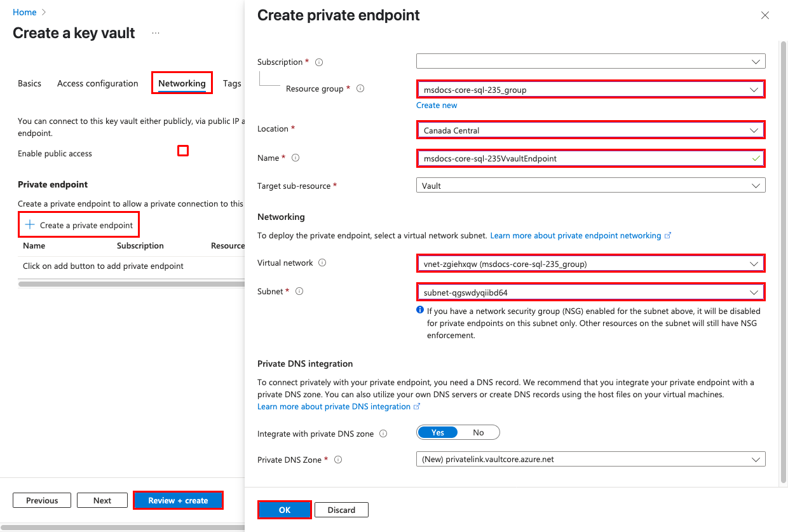This screenshot has height=532, width=788.
Task: Click the Review + create button
Action: (178, 500)
